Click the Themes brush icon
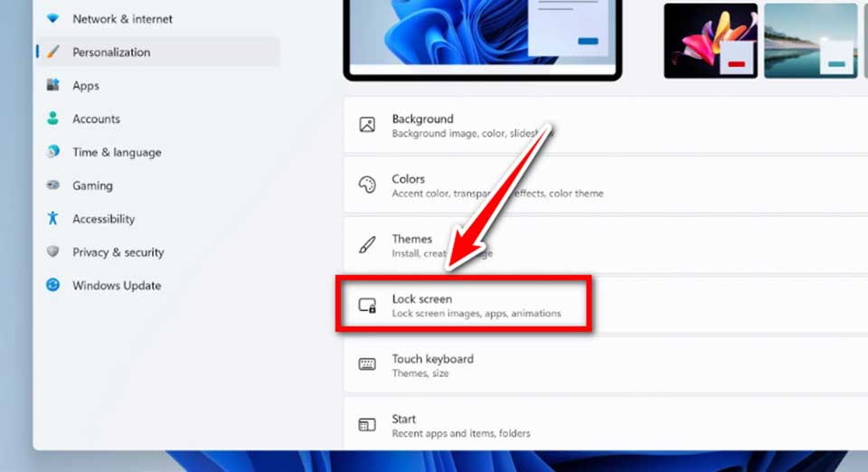 click(x=367, y=244)
